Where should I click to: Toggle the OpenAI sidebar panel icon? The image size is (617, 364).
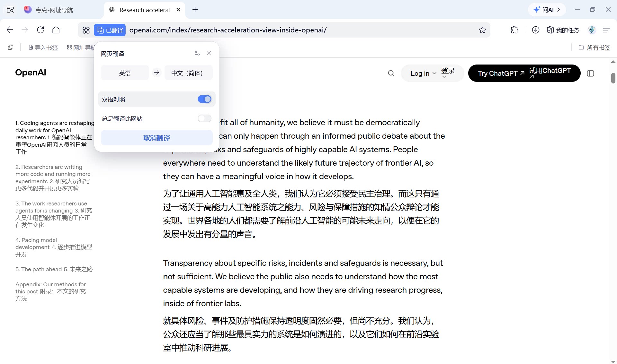(591, 73)
